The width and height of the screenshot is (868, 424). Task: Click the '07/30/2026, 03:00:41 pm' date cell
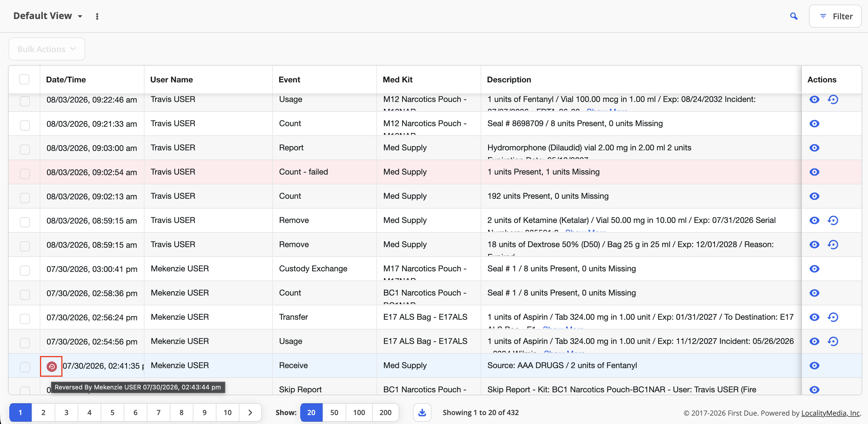pyautogui.click(x=92, y=269)
